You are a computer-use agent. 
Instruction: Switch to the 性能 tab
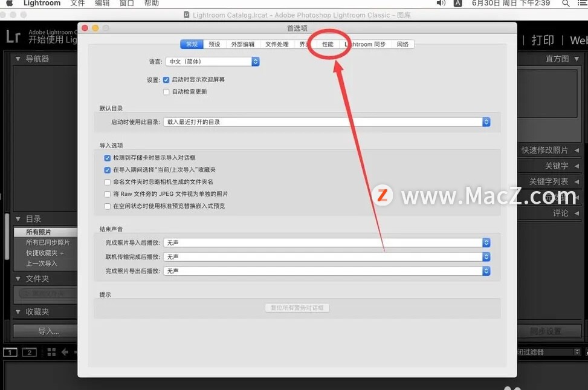[x=328, y=44]
